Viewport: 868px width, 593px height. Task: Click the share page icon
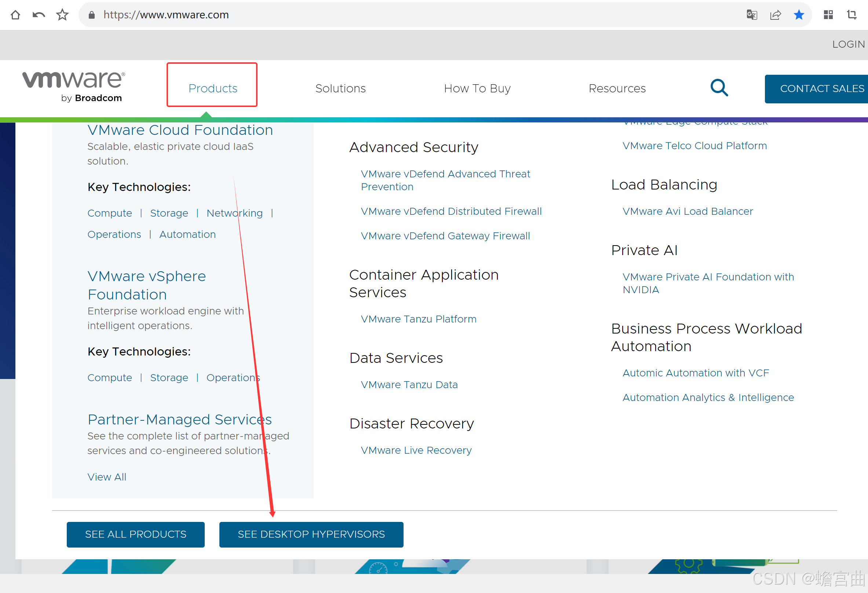click(776, 15)
